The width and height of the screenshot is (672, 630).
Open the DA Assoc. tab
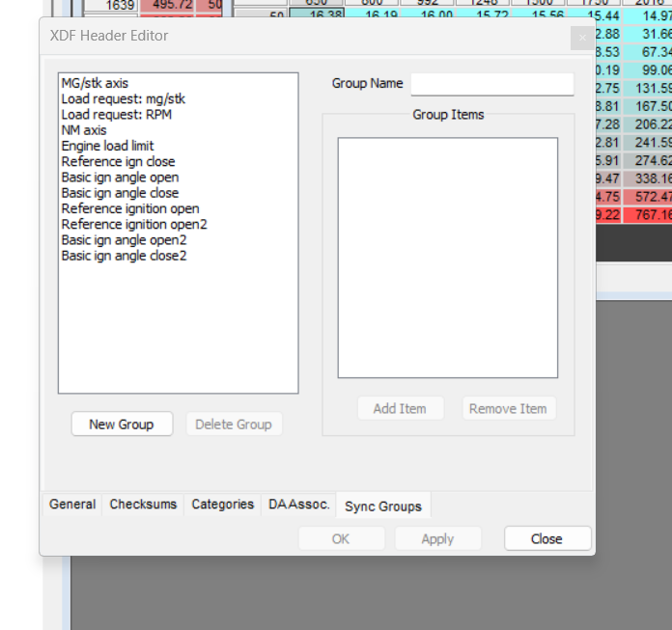[299, 505]
